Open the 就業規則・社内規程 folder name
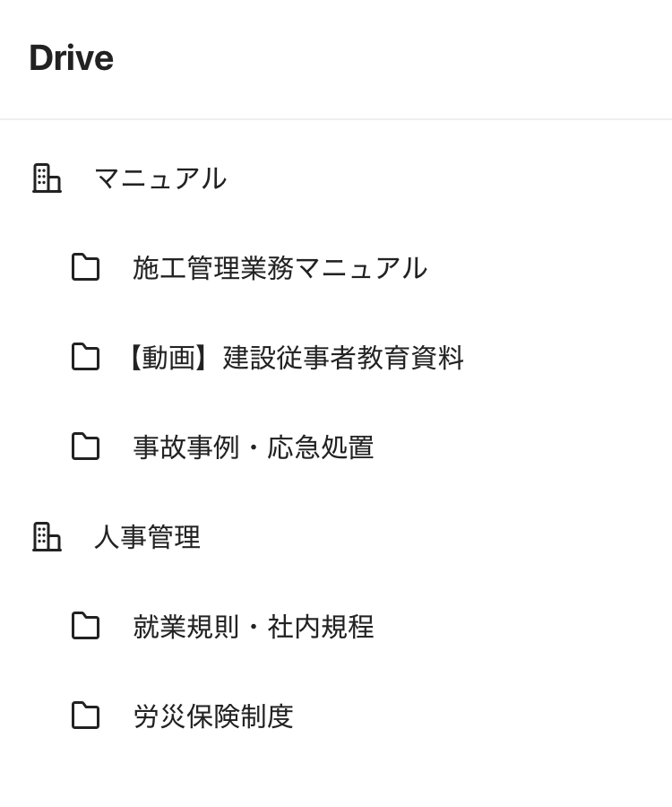Screen dimensions: 672x807 [x=253, y=626]
